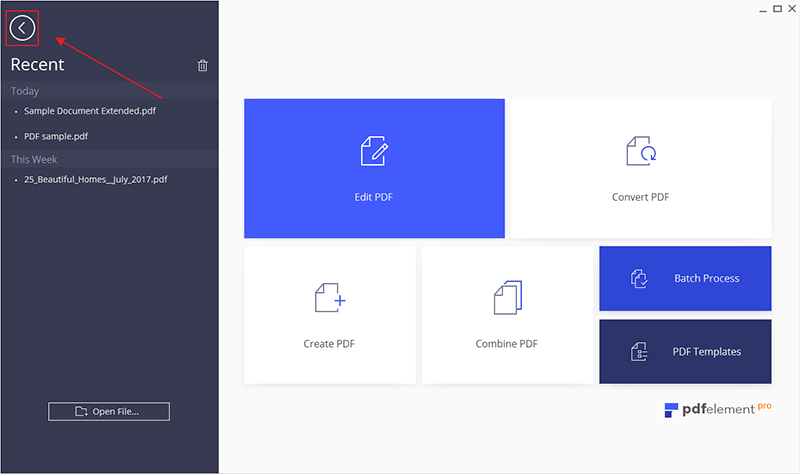Click the back arrow circle icon
The height and width of the screenshot is (474, 800).
click(22, 28)
